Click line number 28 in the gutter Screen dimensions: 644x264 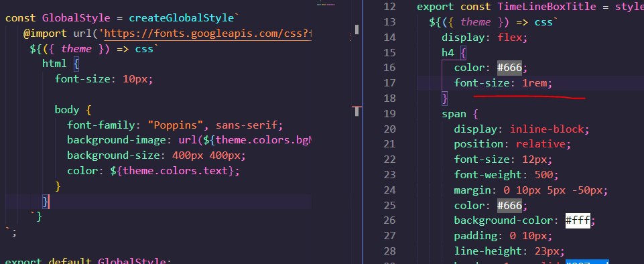[389, 251]
